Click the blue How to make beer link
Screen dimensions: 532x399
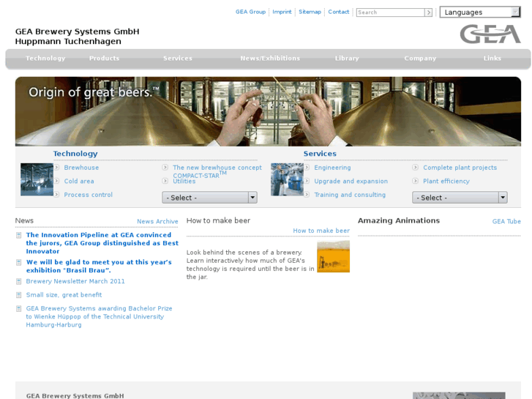point(321,231)
